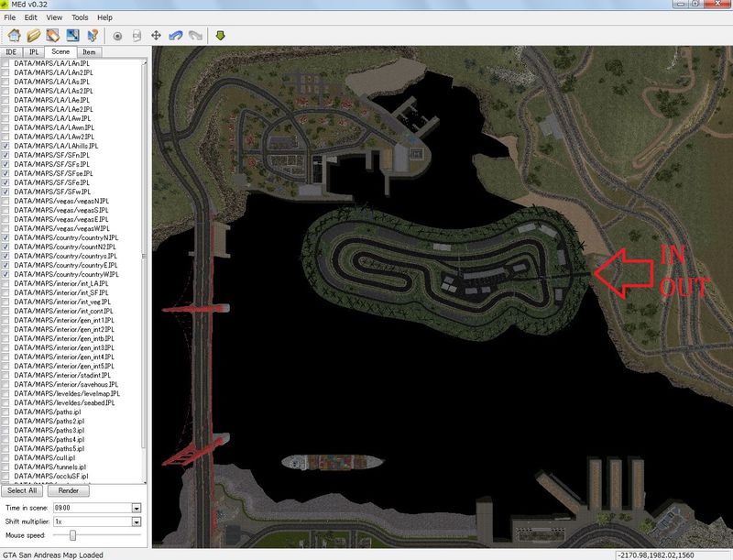This screenshot has height=560, width=733.
Task: Select the DATA/MAPS/vegas/vegasS.IPL row
Action: coord(61,211)
